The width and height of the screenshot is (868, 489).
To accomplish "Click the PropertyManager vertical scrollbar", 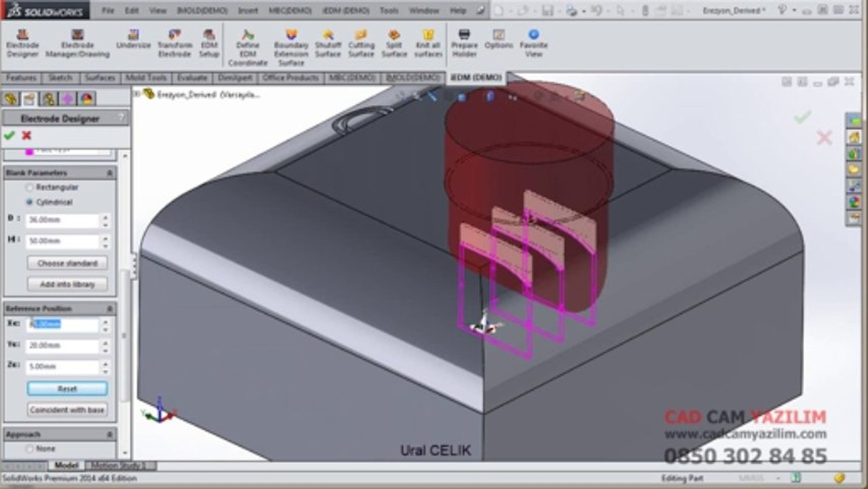I will 124,336.
